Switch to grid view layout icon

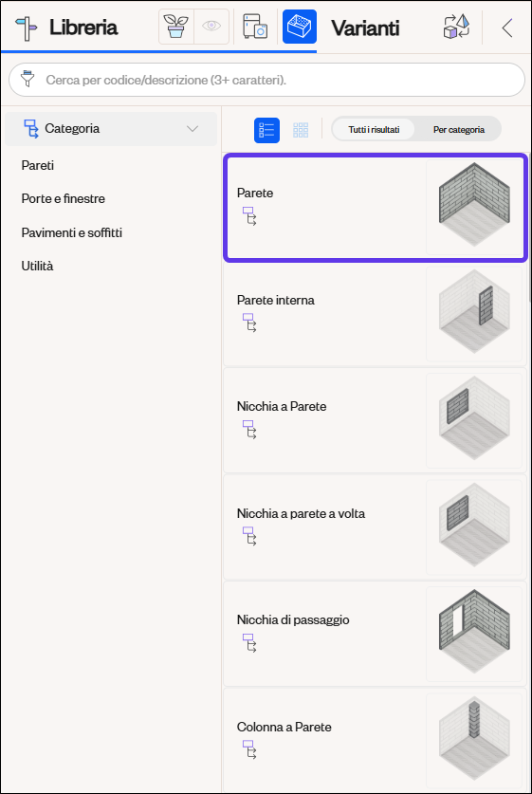(x=301, y=130)
